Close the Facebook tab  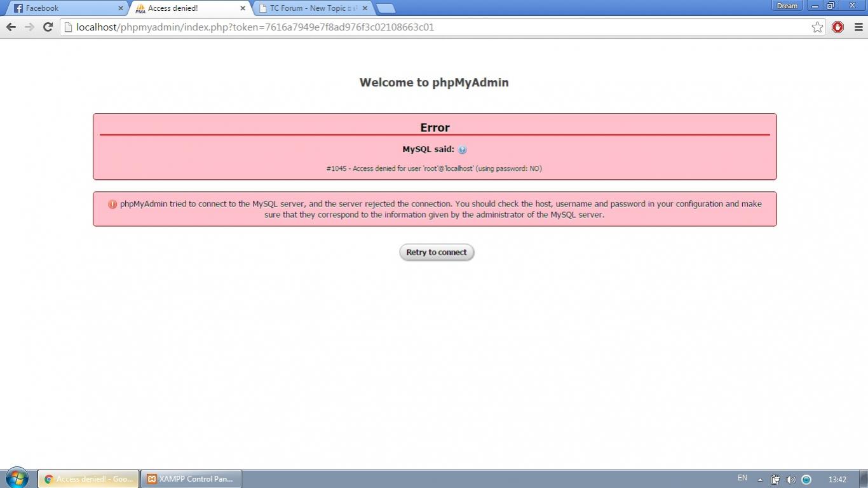pyautogui.click(x=121, y=8)
